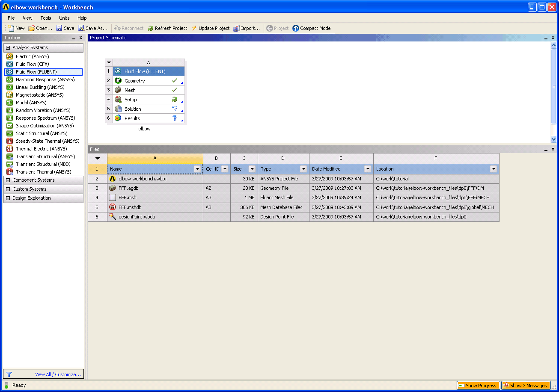559x392 pixels.
Task: Select the Harmonic Response (ANSYS) icon
Action: pos(9,80)
